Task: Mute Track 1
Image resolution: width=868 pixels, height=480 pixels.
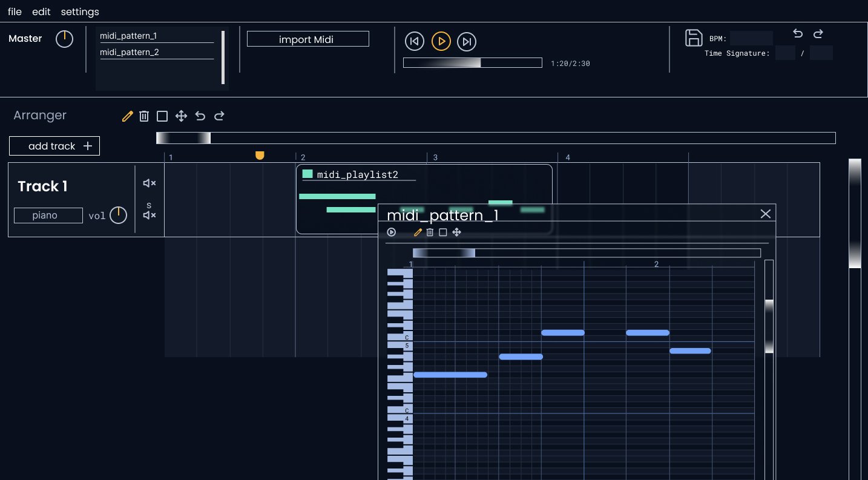Action: [x=149, y=183]
